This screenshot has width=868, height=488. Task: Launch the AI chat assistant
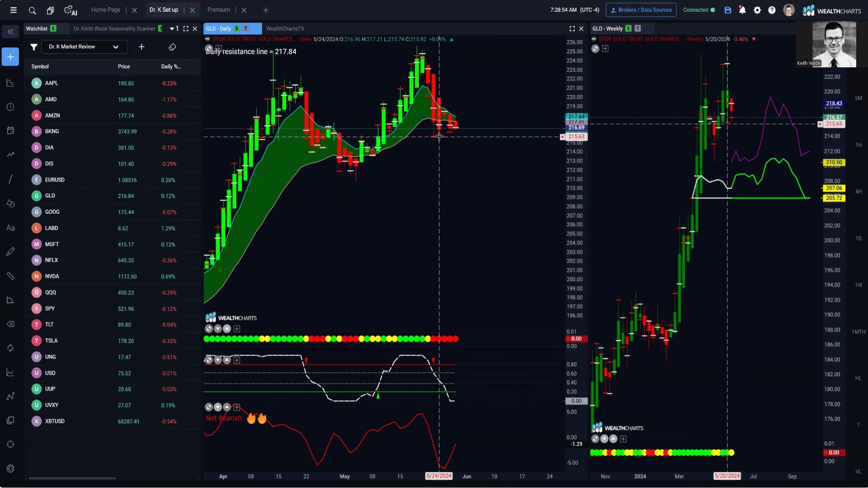[71, 10]
